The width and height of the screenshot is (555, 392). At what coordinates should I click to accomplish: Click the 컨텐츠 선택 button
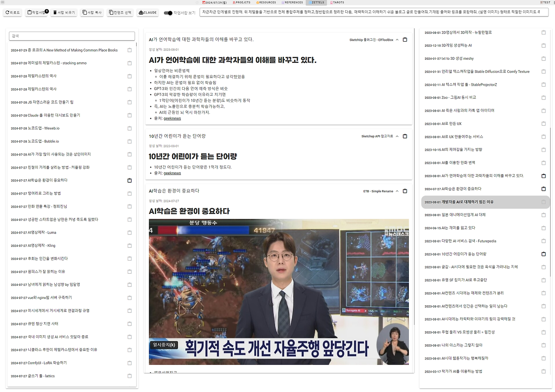coord(120,13)
